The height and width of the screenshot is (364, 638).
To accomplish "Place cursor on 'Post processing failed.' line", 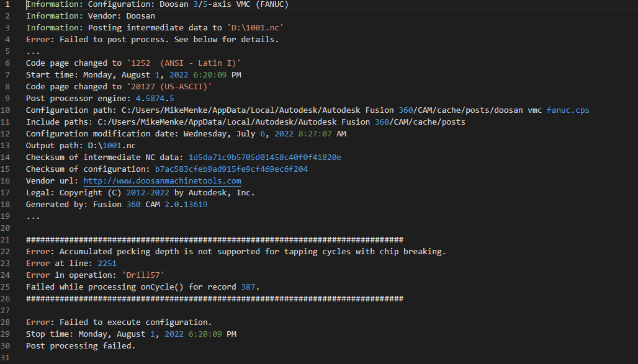I will pyautogui.click(x=80, y=346).
